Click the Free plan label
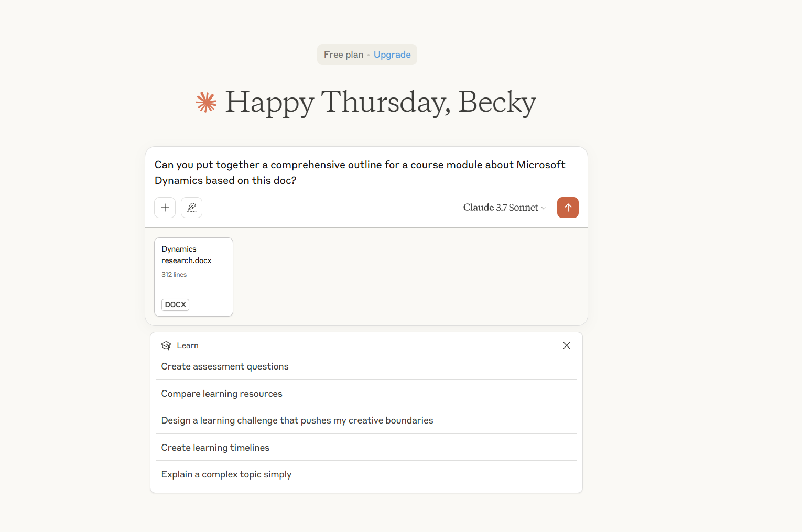Screen dimensions: 802x532 click(x=343, y=55)
